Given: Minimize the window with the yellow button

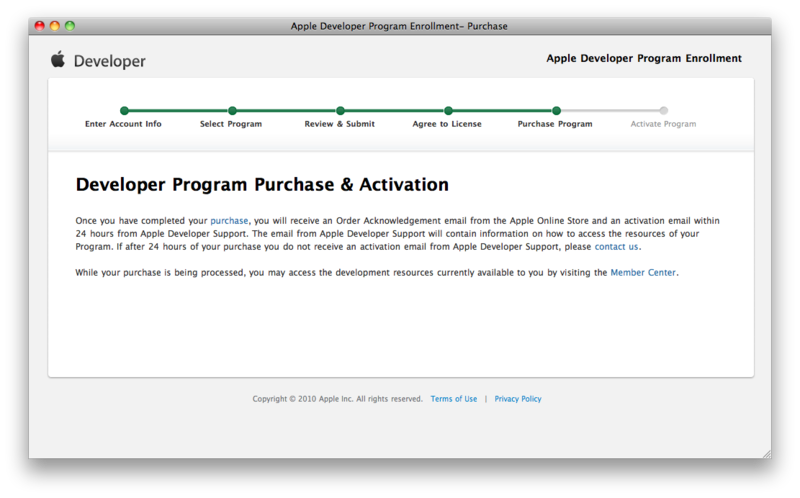Looking at the screenshot, I should [x=55, y=26].
